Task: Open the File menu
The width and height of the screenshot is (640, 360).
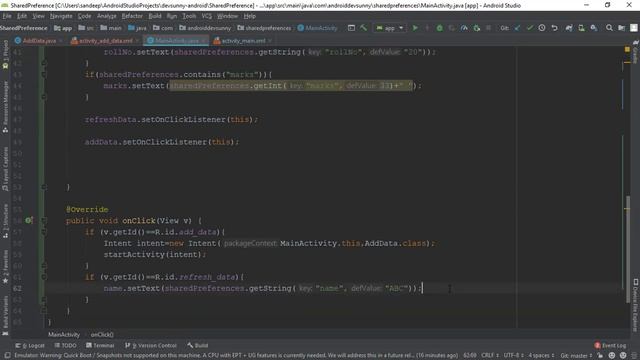Action: [x=7, y=16]
